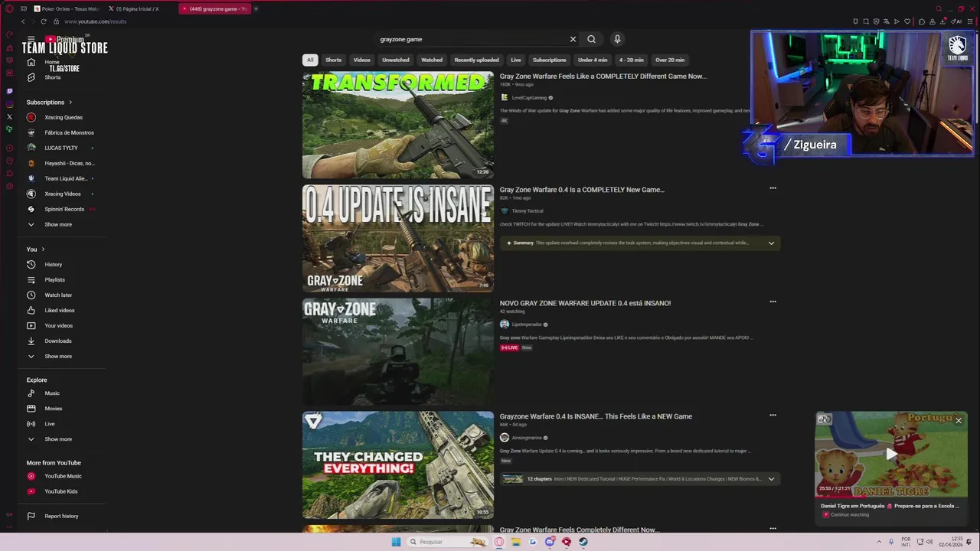Open the Opera AI button
Viewport: 980px width, 551px height.
click(957, 21)
